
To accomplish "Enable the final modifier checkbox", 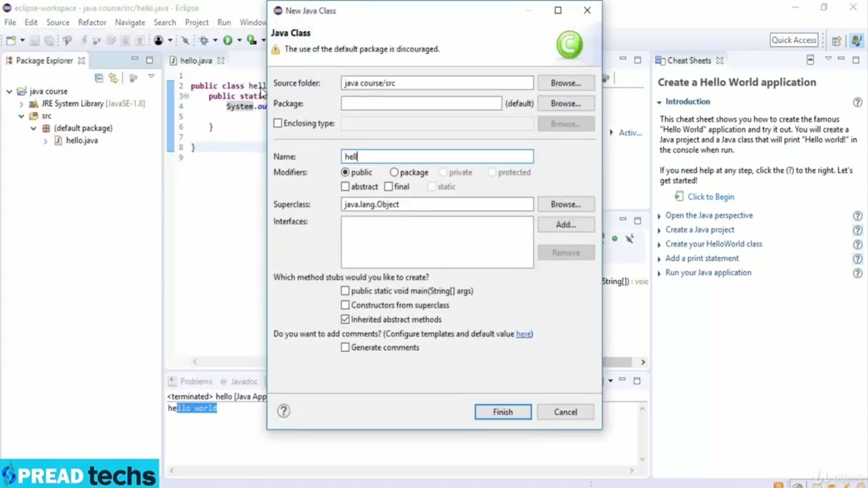I will pyautogui.click(x=388, y=186).
